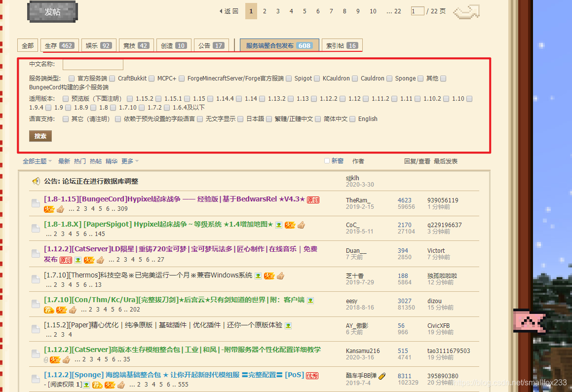Tick the 1.7.10 version checkbox
This screenshot has width=572, height=392.
[113, 108]
